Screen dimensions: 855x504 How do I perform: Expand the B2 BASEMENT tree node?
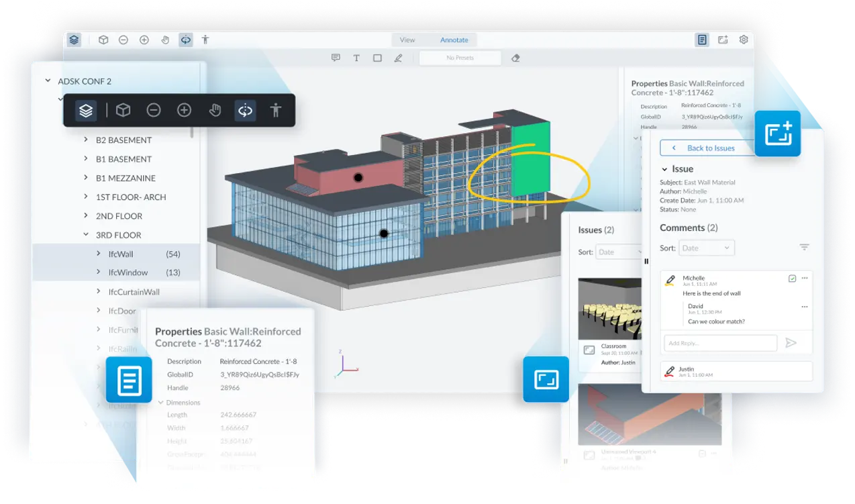86,140
